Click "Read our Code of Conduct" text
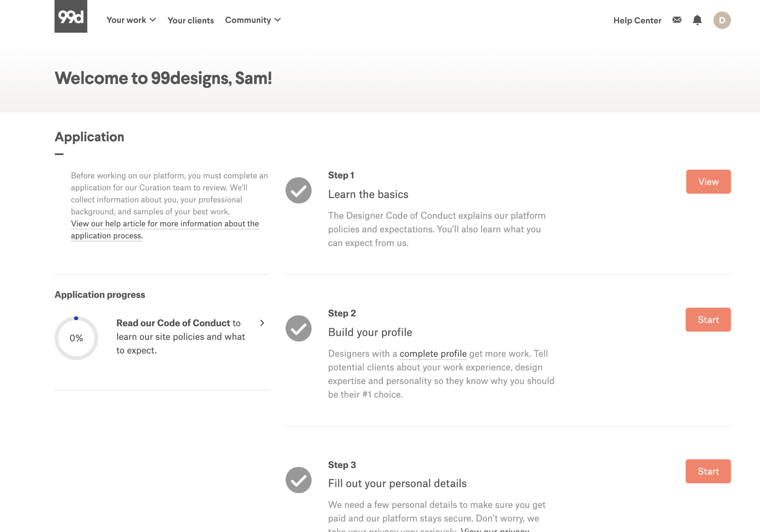 [173, 323]
